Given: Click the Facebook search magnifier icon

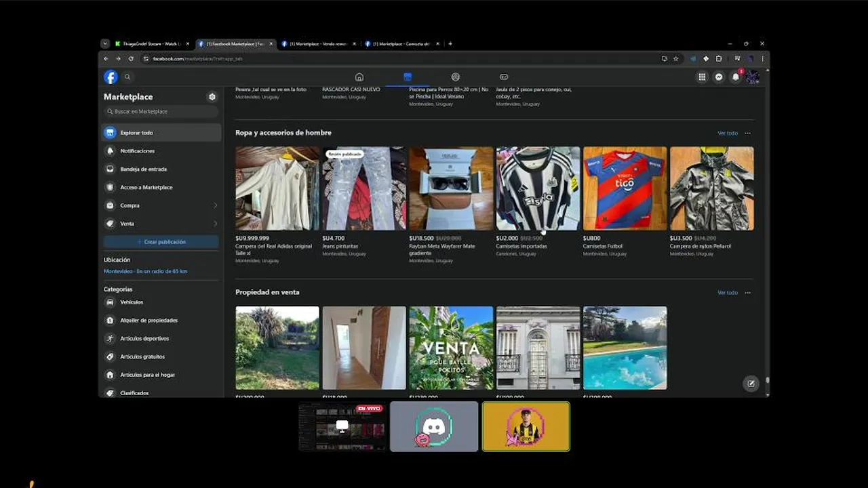Looking at the screenshot, I should [127, 77].
